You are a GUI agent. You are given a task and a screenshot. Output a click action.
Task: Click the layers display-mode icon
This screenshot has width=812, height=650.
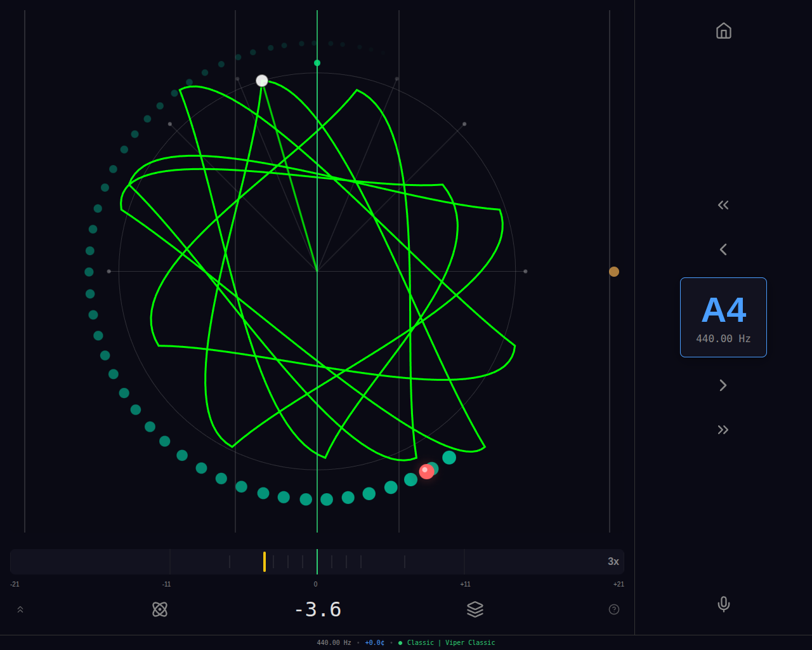click(475, 609)
